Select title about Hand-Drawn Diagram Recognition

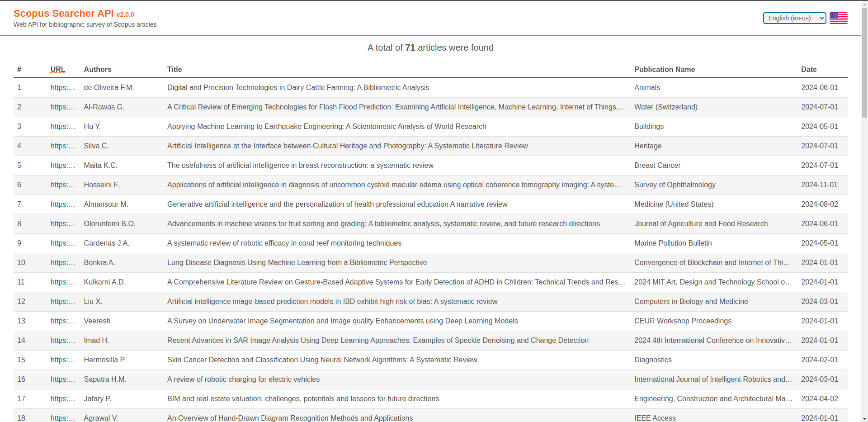pos(290,418)
